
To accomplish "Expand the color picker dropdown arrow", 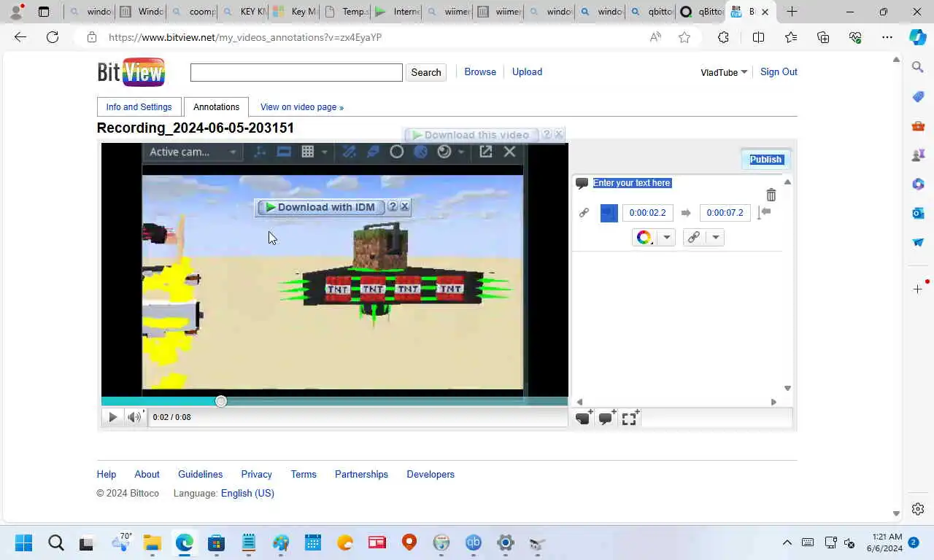I will (x=666, y=237).
